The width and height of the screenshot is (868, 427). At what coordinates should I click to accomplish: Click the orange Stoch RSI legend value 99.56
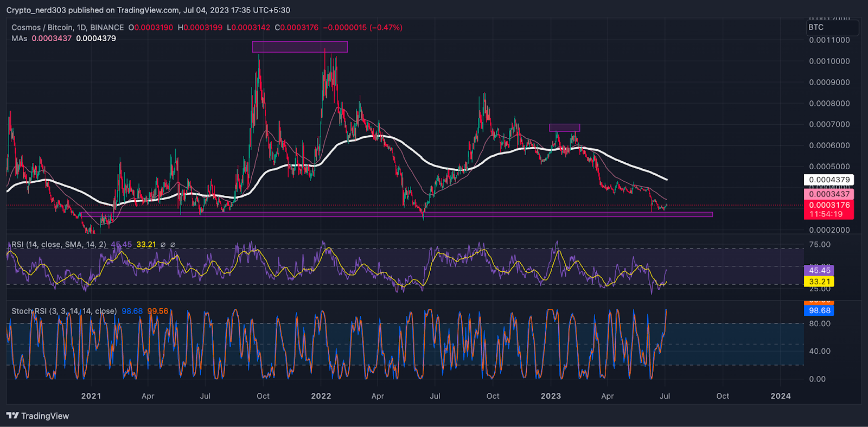[158, 311]
